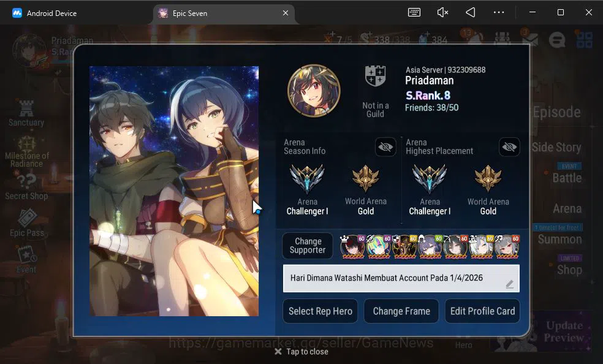603x364 pixels.
Task: Select the fifth supporter hero with bow icon
Action: point(455,246)
